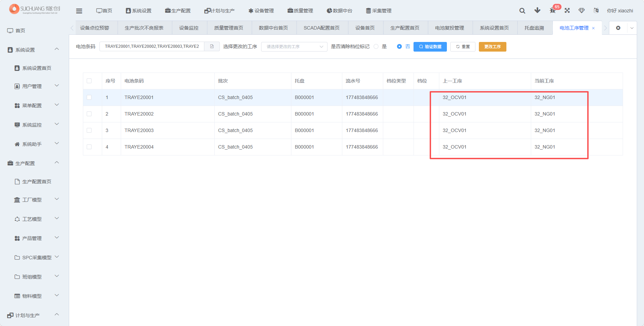Open 首页 in top navigation

(x=104, y=11)
